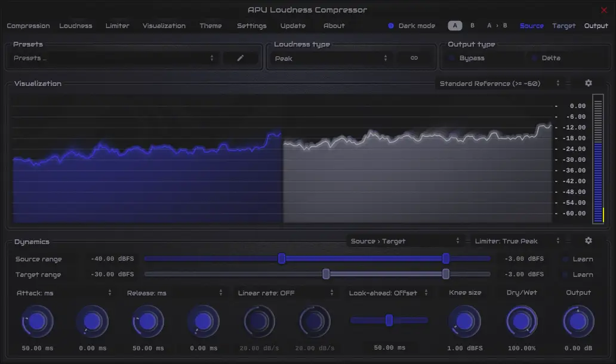Open the Settings menu
Viewport: 616px width, 364px height.
click(x=251, y=26)
